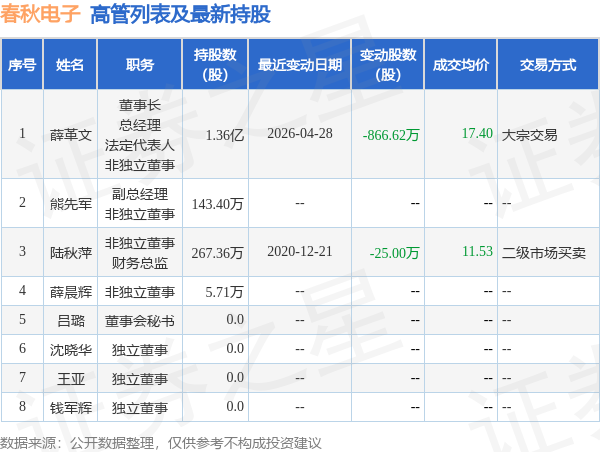The image size is (600, 452).
Task: Click 总经理 in 薛革文's row
Action: click(x=140, y=125)
